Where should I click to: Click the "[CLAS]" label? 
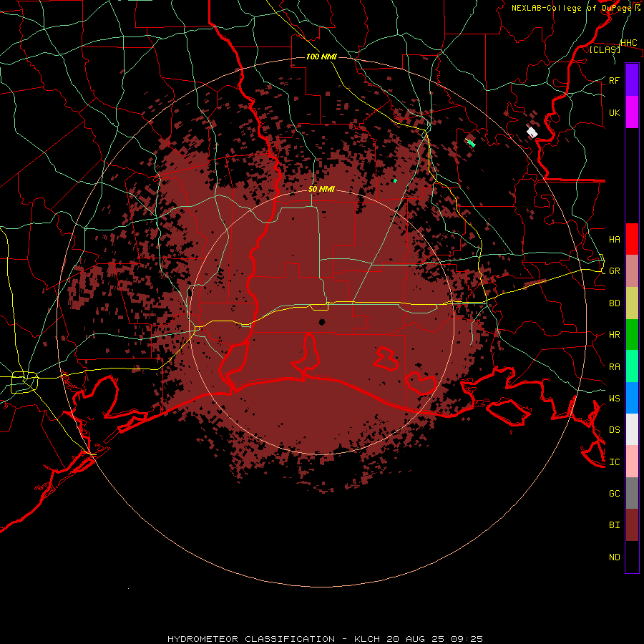tap(605, 49)
